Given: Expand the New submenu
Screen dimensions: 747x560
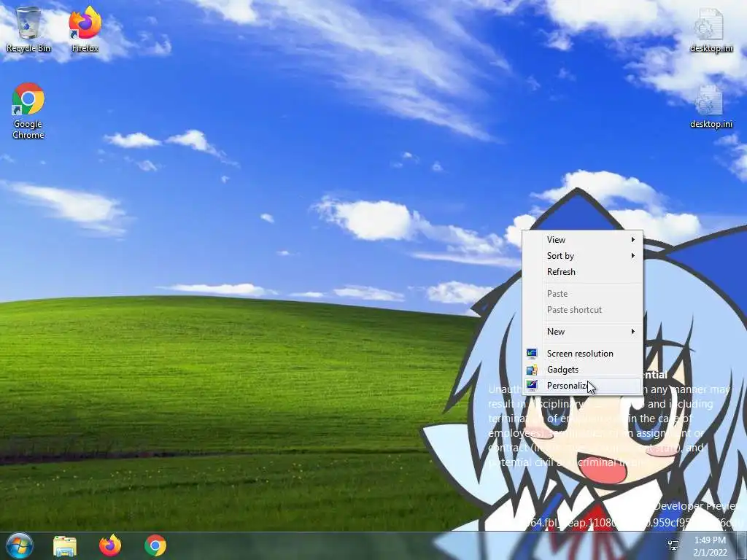Looking at the screenshot, I should tap(583, 332).
